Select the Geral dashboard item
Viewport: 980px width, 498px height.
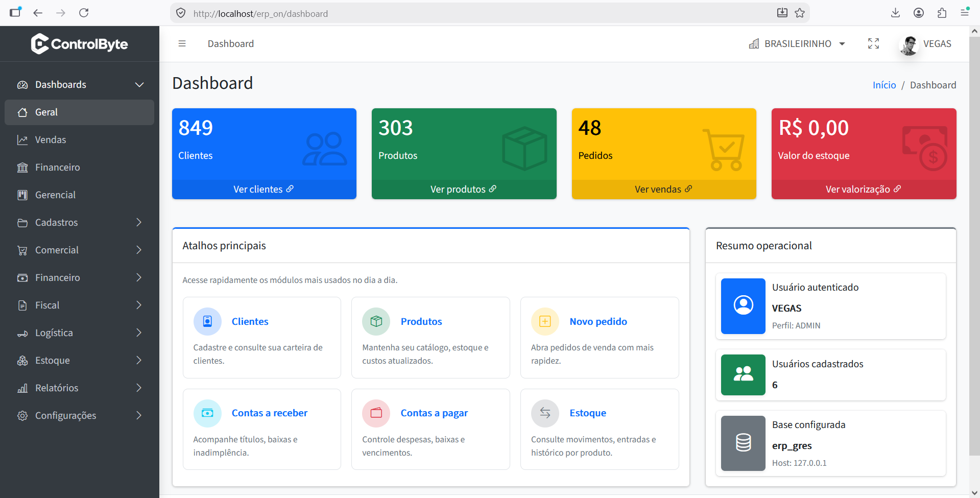pyautogui.click(x=79, y=112)
